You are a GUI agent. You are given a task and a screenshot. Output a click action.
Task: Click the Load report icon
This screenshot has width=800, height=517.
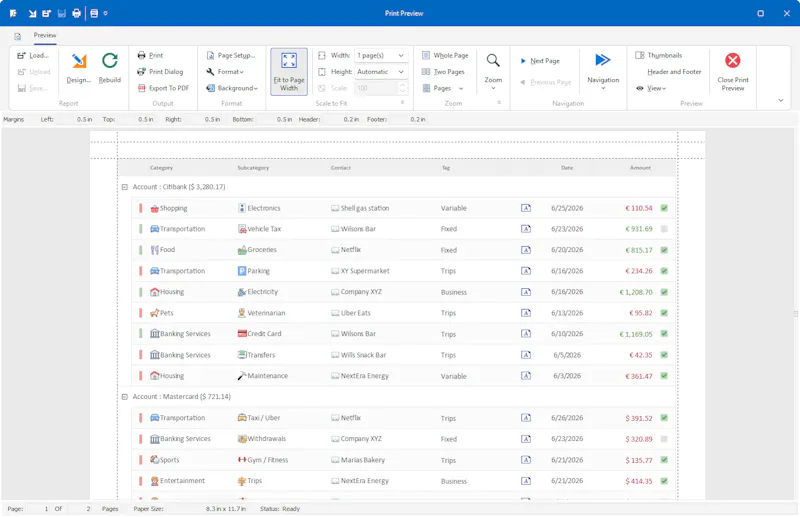point(21,55)
